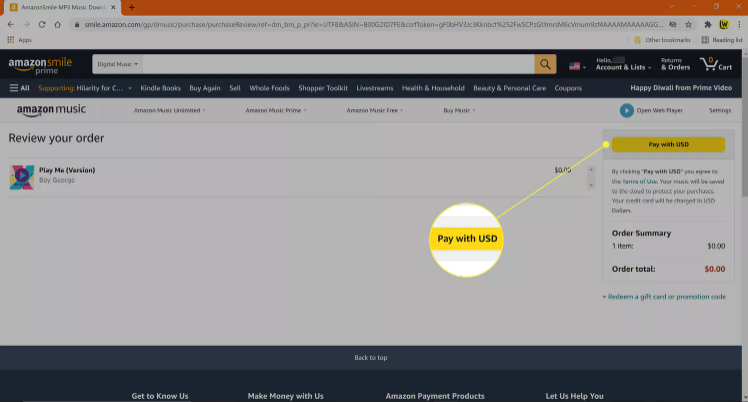
Task: Open Livestreams nav link
Action: (x=374, y=88)
